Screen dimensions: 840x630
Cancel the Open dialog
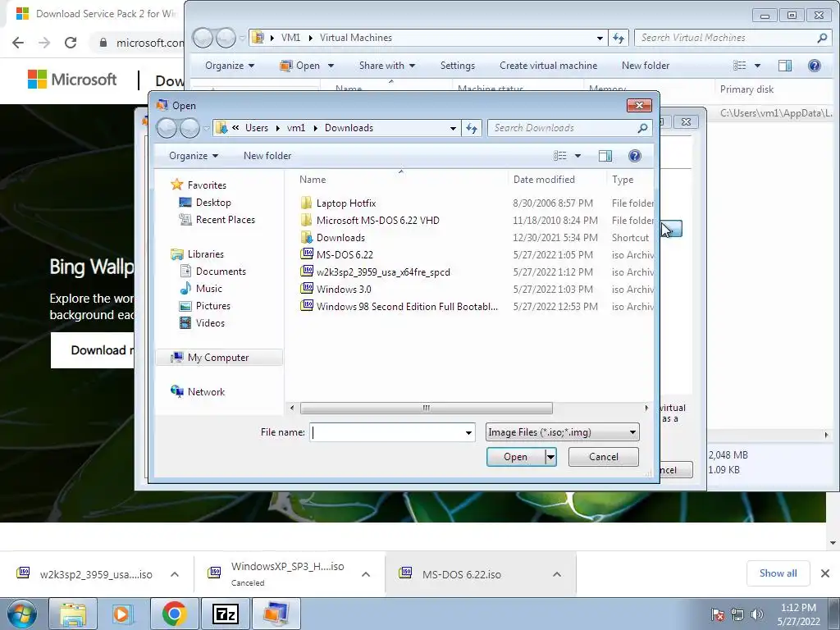pyautogui.click(x=603, y=457)
